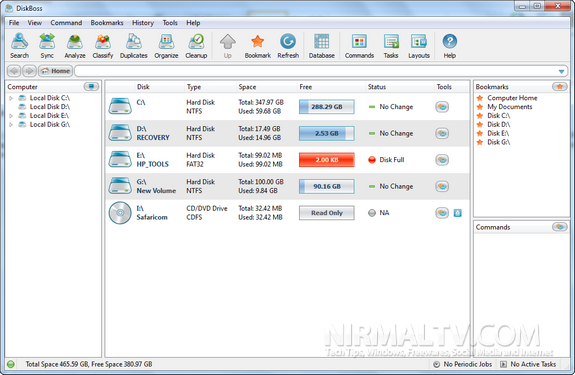Open the Organize tool
The height and width of the screenshot is (375, 575).
click(x=166, y=45)
